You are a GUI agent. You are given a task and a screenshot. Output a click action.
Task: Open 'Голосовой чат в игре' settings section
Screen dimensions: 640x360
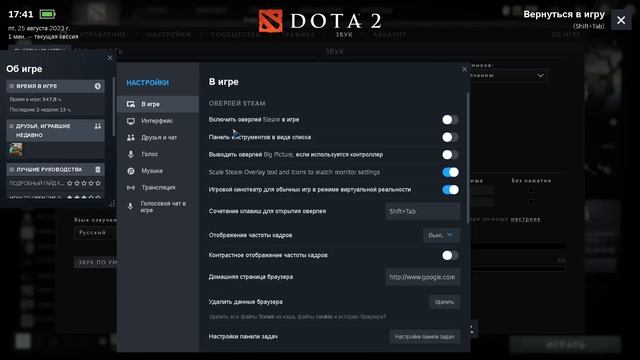pyautogui.click(x=158, y=207)
